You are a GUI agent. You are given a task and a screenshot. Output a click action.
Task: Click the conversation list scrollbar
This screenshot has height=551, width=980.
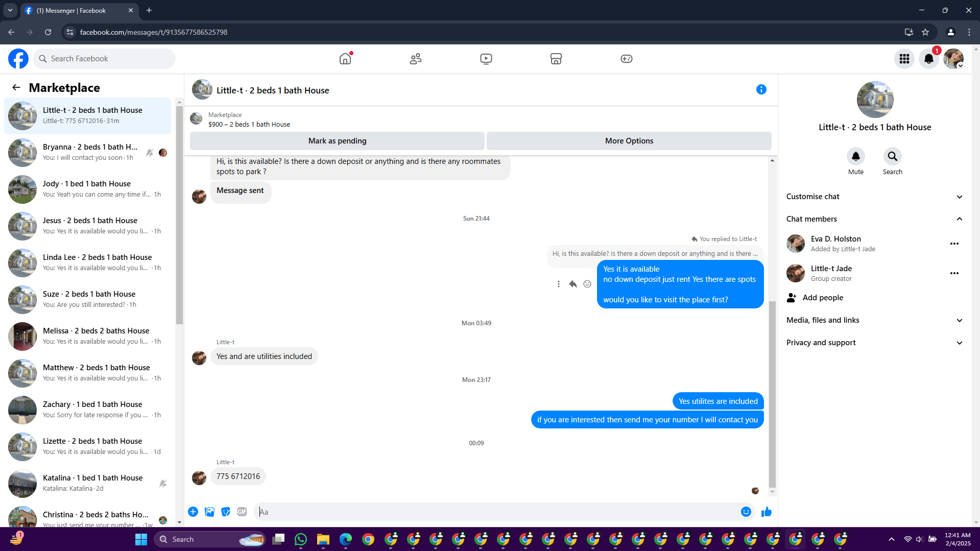point(179,215)
